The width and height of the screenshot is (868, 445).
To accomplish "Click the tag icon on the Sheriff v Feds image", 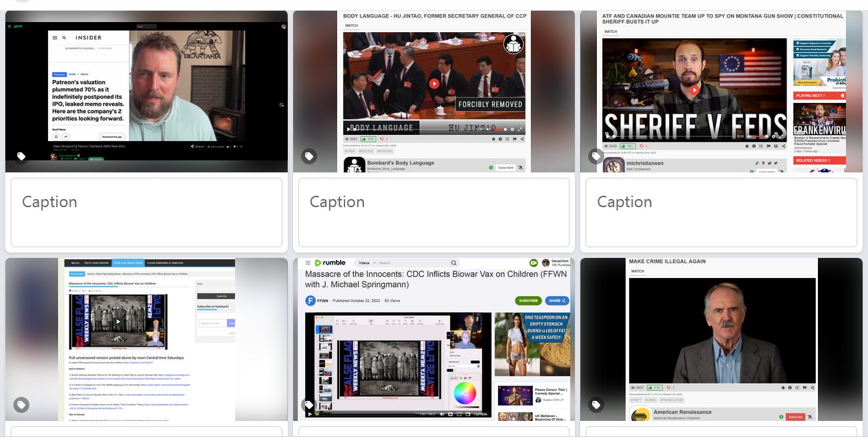I will [x=596, y=156].
